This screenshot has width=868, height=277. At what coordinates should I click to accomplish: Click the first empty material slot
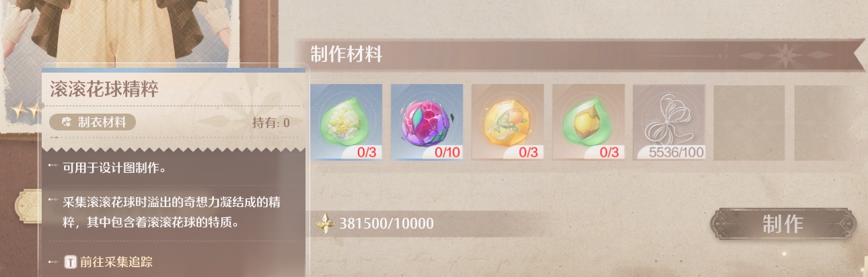(749, 122)
